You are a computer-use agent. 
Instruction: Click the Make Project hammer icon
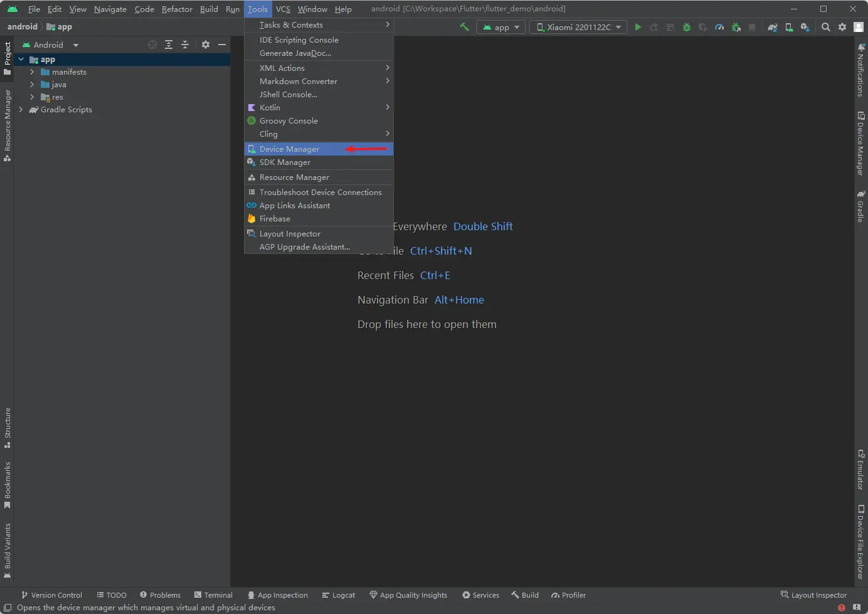click(x=464, y=27)
